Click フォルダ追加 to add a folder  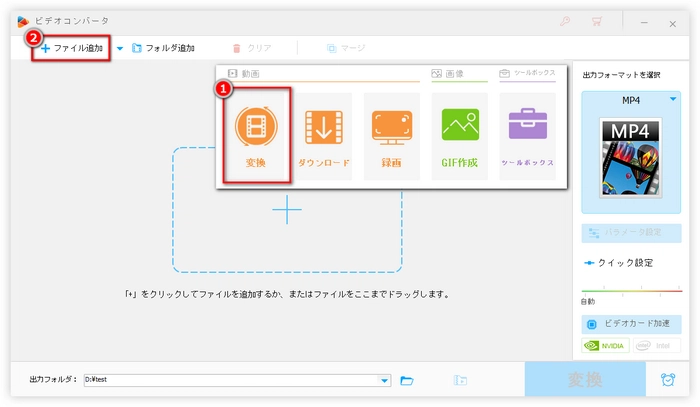click(x=164, y=48)
